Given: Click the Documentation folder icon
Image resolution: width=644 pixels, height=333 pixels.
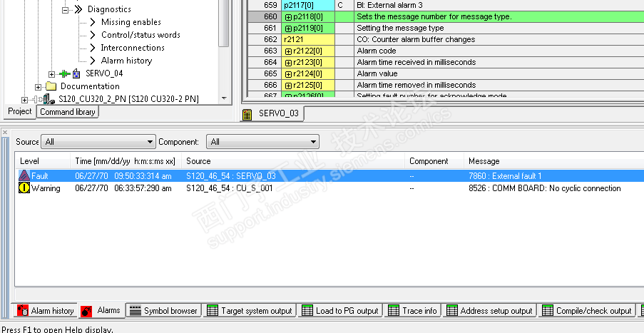Looking at the screenshot, I should pos(51,86).
